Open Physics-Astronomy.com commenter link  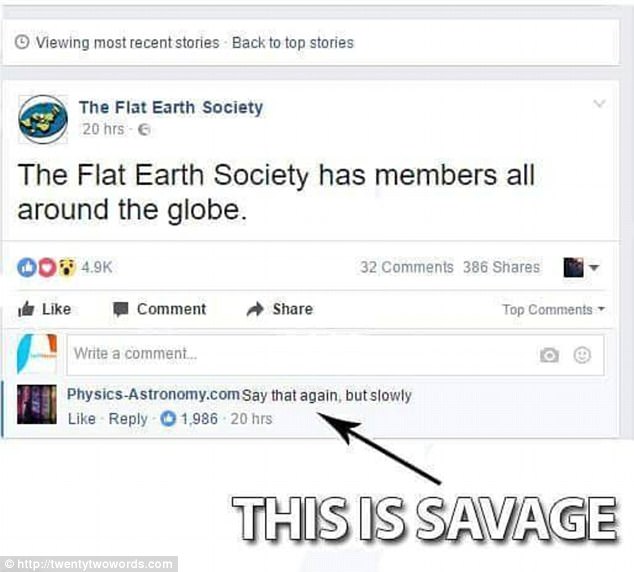[153, 394]
